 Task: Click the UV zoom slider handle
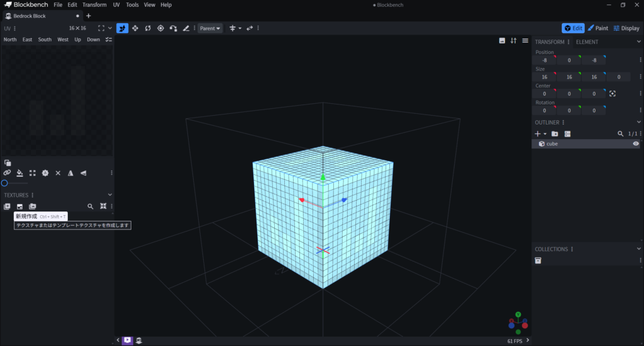pos(4,183)
